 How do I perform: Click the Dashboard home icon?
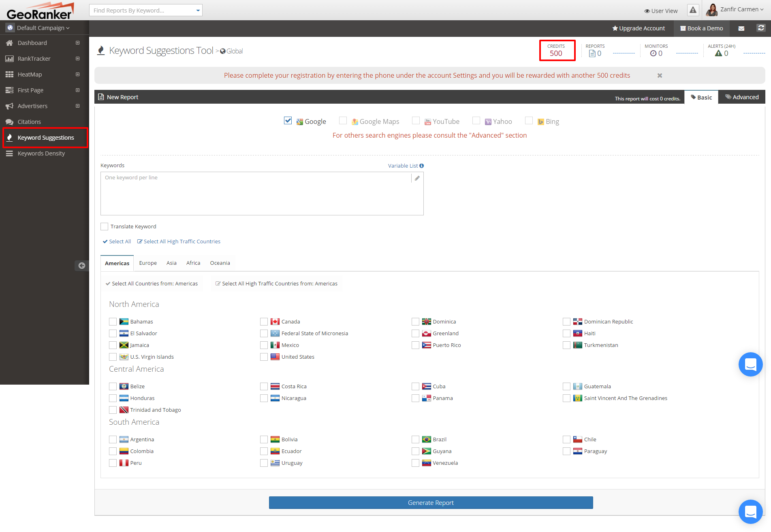pos(9,43)
